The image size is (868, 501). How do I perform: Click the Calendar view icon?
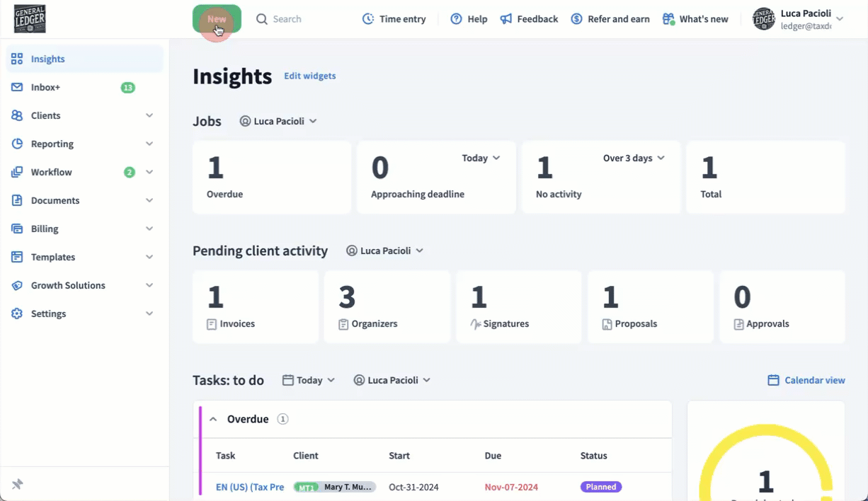click(773, 380)
